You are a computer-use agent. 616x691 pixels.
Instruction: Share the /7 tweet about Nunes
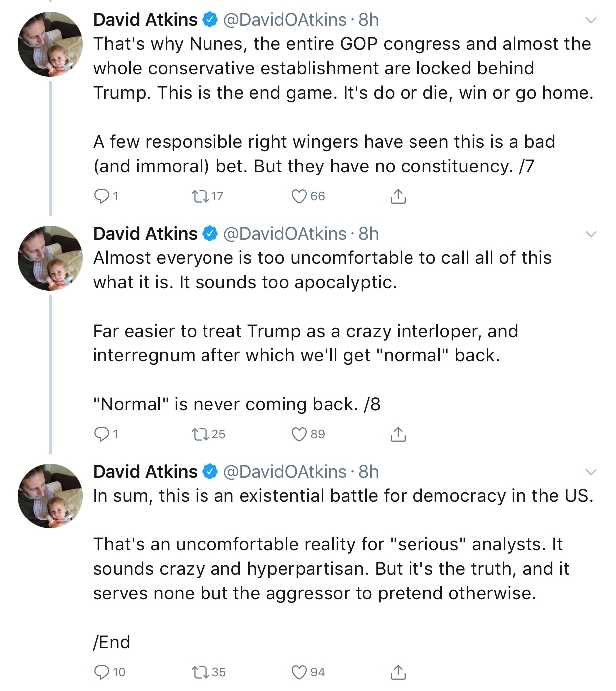[x=398, y=196]
